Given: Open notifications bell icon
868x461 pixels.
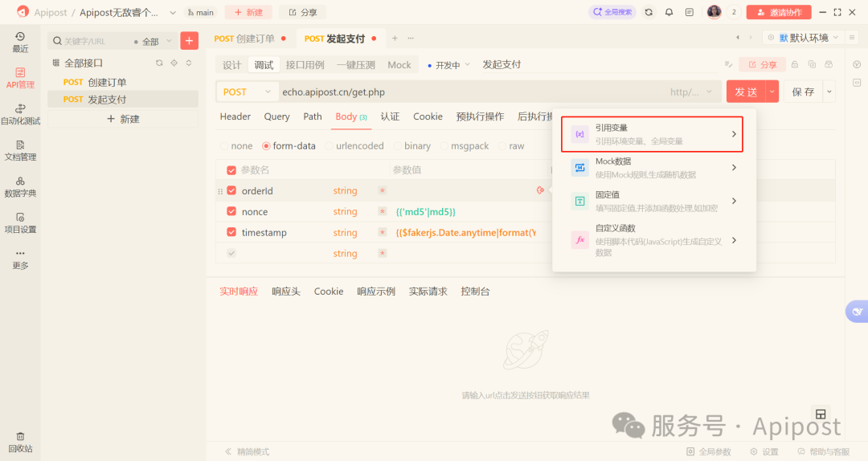Looking at the screenshot, I should tap(669, 12).
